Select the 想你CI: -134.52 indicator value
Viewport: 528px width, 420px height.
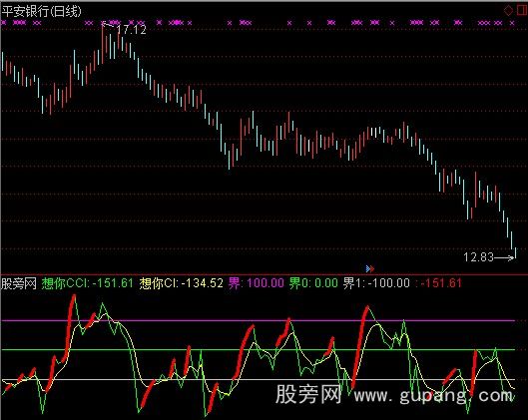point(182,283)
